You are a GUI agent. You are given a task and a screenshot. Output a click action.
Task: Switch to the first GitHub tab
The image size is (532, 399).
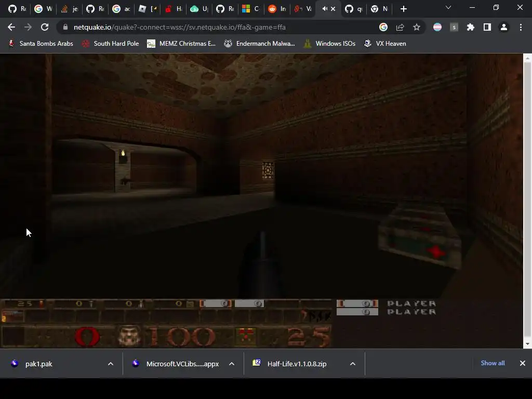click(x=17, y=9)
